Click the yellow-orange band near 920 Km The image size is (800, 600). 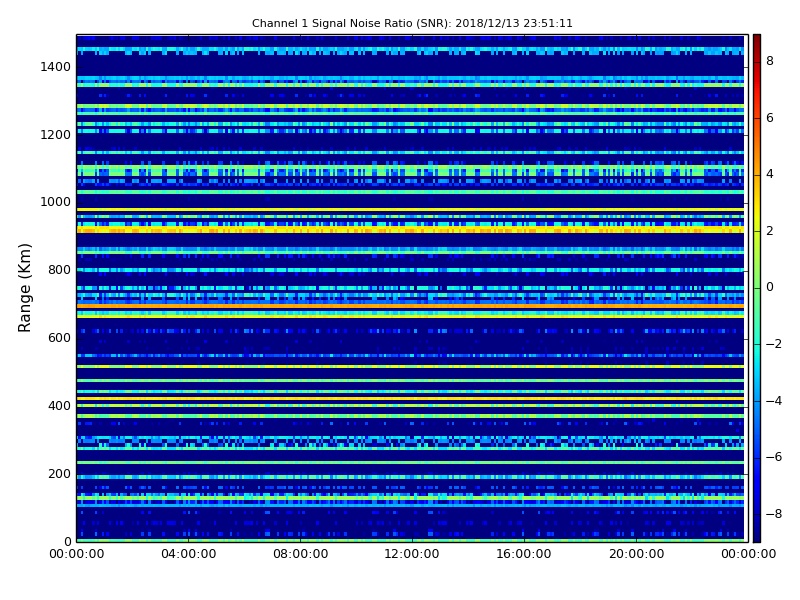click(410, 230)
